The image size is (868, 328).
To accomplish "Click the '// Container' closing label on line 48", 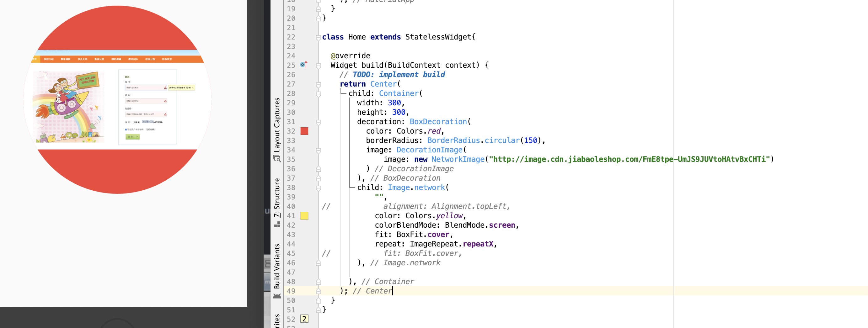I will pyautogui.click(x=388, y=282).
